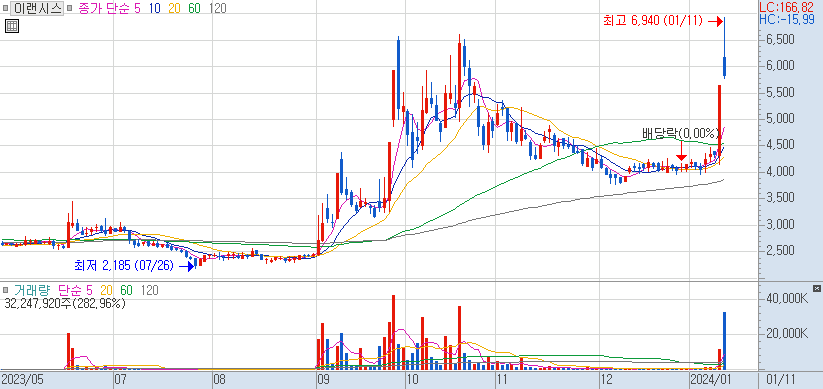
Task: Click the 3,500 price axis label
Action: click(x=779, y=198)
